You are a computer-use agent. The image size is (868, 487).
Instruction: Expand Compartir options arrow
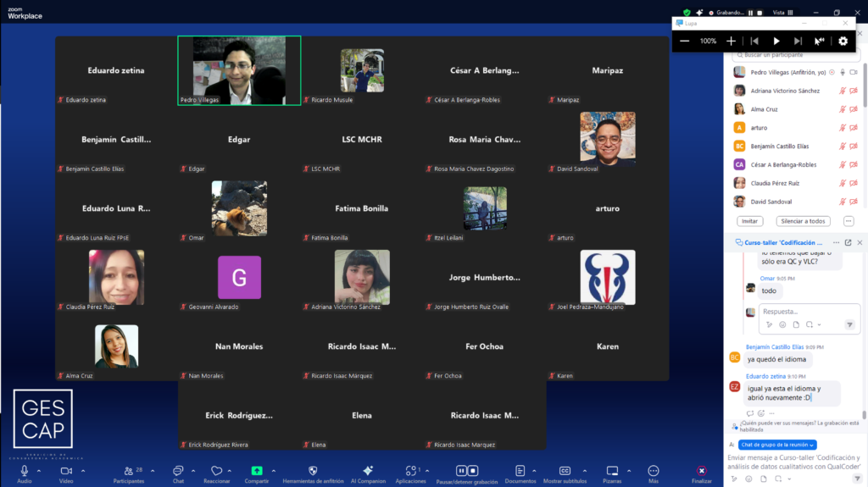pyautogui.click(x=274, y=471)
